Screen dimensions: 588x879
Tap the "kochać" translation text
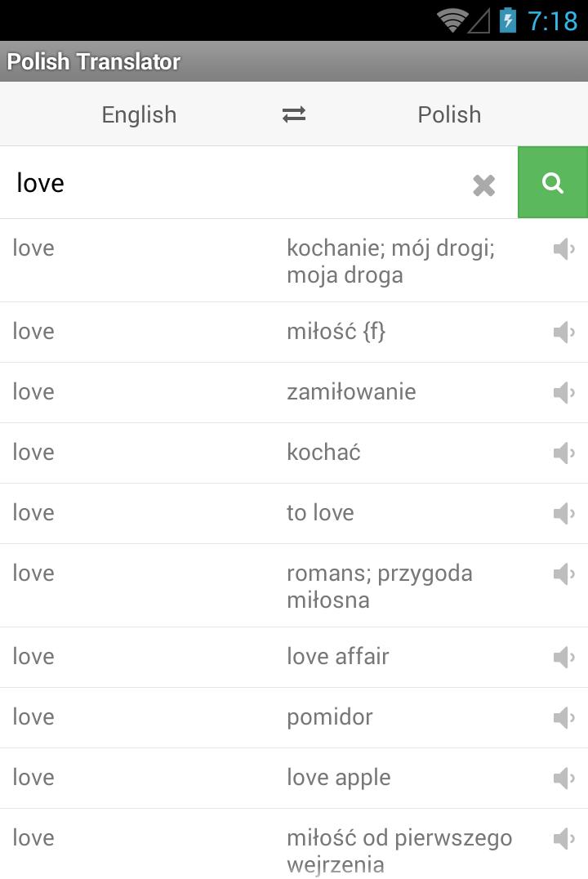tap(323, 453)
